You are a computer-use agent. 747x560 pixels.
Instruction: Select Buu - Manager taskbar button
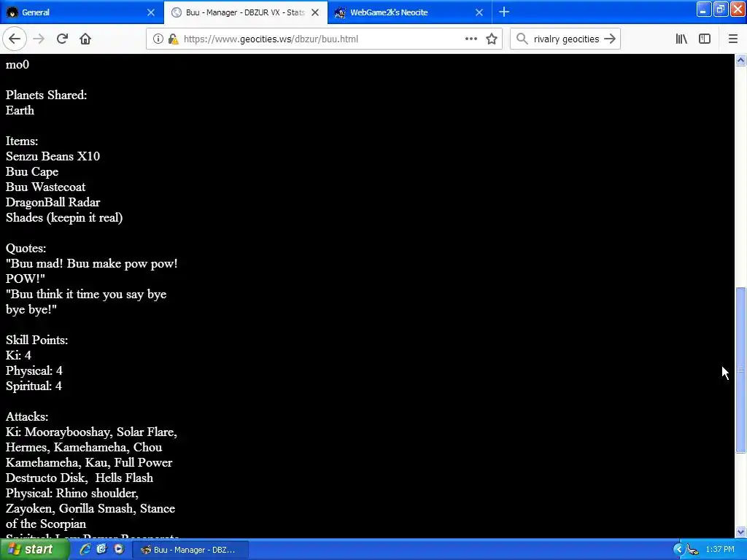[190, 550]
